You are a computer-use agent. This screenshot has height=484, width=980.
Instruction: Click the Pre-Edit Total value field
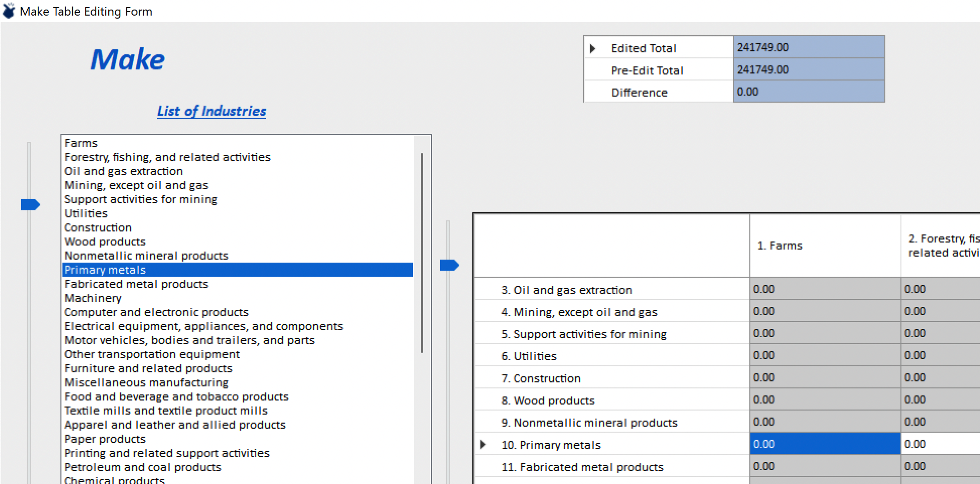809,69
